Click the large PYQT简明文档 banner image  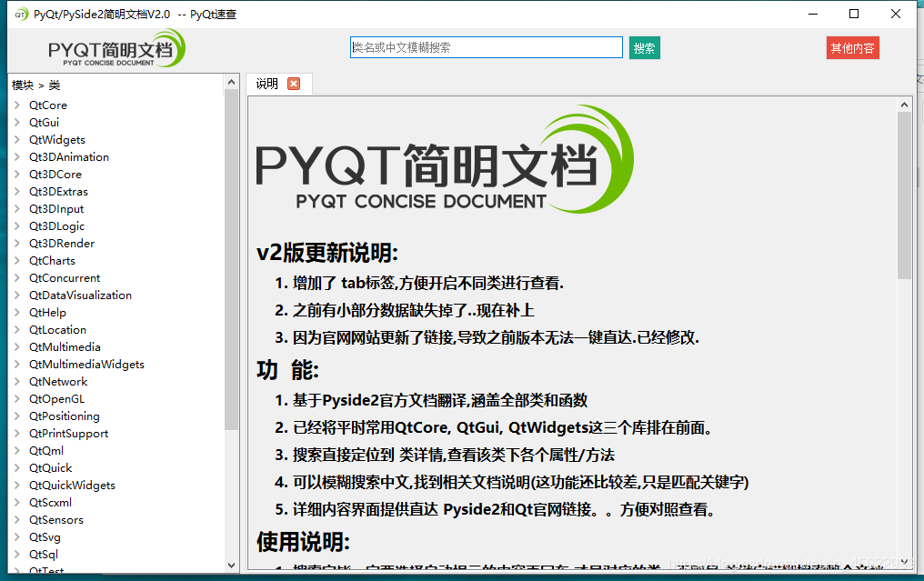pos(445,159)
